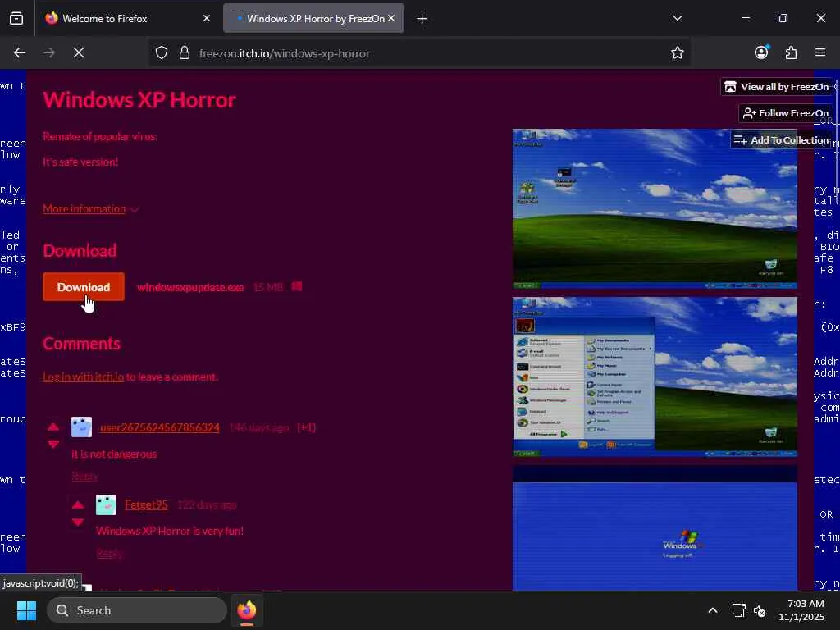Go back to the previous page

click(20, 52)
